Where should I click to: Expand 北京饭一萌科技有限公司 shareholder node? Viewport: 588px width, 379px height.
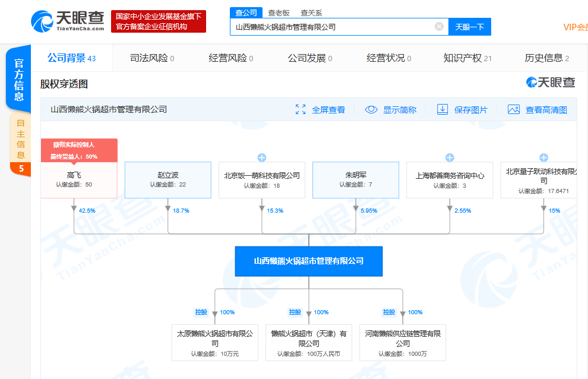point(262,157)
